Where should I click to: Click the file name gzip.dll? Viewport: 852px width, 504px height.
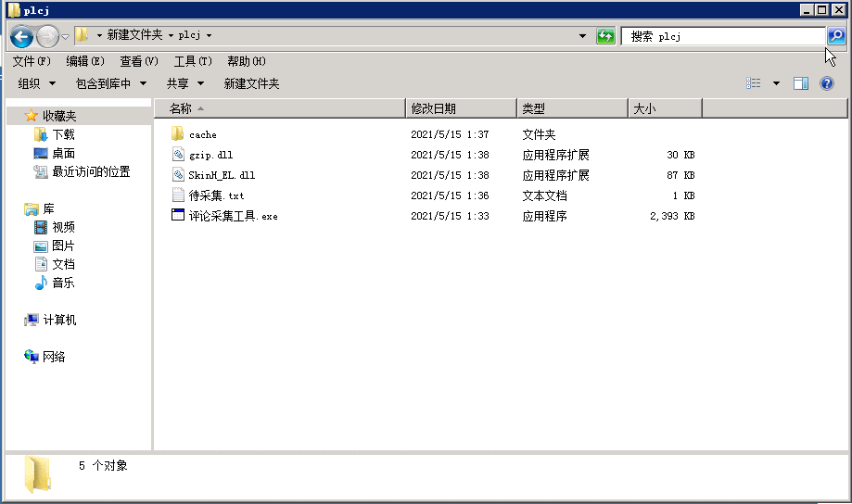point(210,156)
